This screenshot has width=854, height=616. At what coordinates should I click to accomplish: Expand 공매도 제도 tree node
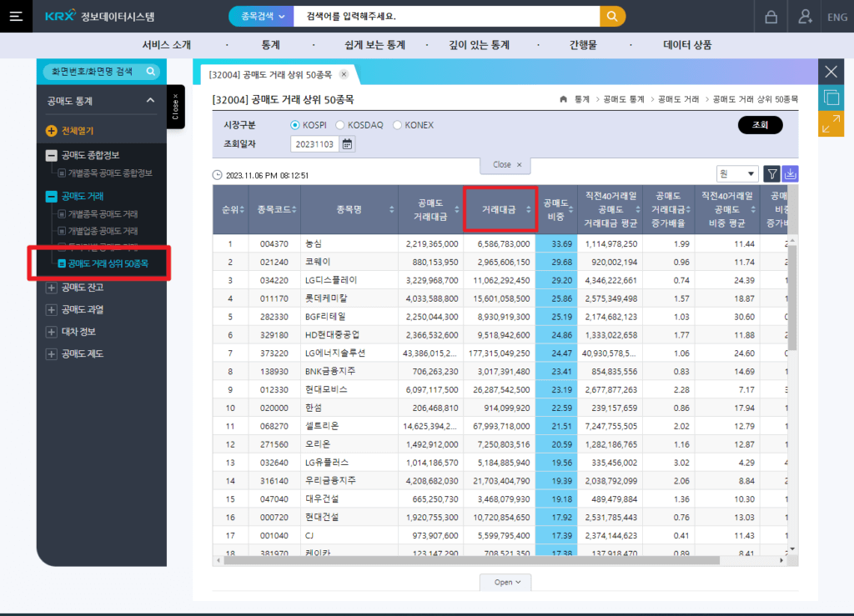pos(51,354)
